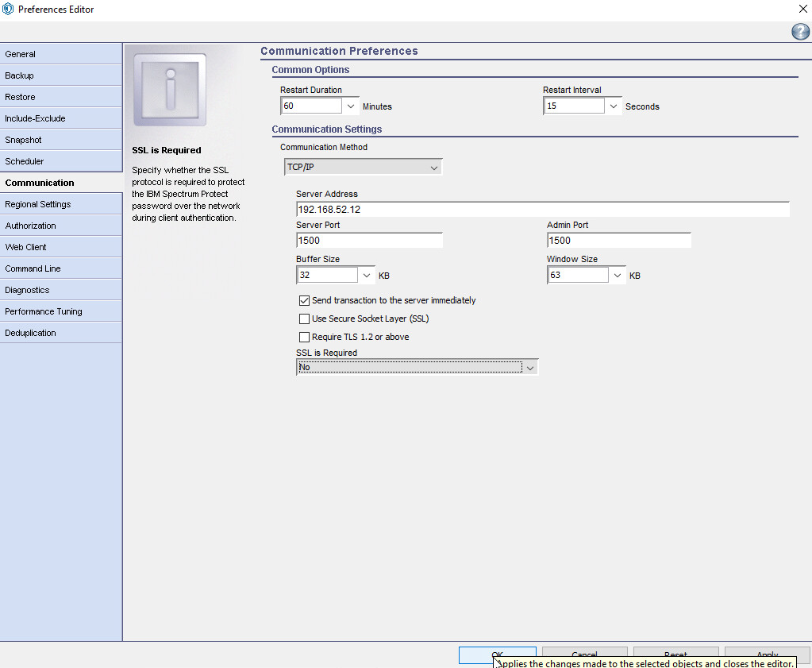The image size is (812, 668).
Task: Click the Apply button
Action: click(x=767, y=654)
